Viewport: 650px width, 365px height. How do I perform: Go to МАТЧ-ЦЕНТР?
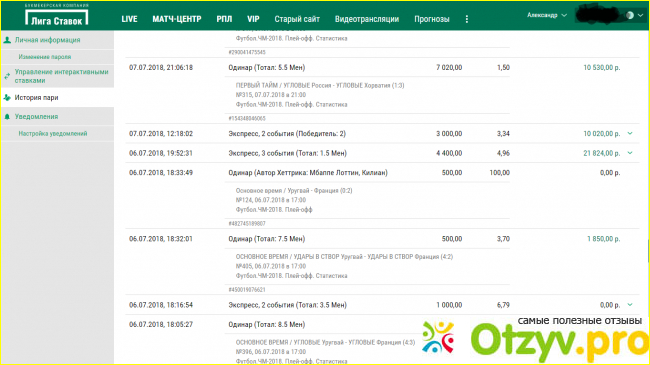click(x=177, y=19)
